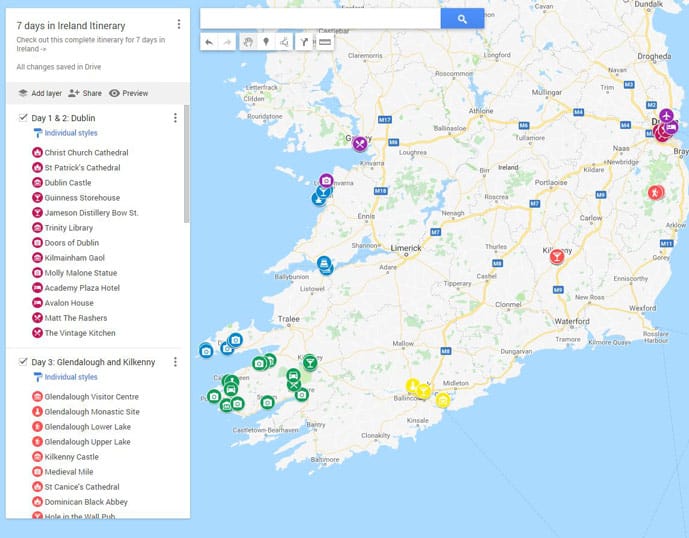Click the blue ferry marker near Shannon estuary
This screenshot has width=689, height=538.
click(324, 263)
